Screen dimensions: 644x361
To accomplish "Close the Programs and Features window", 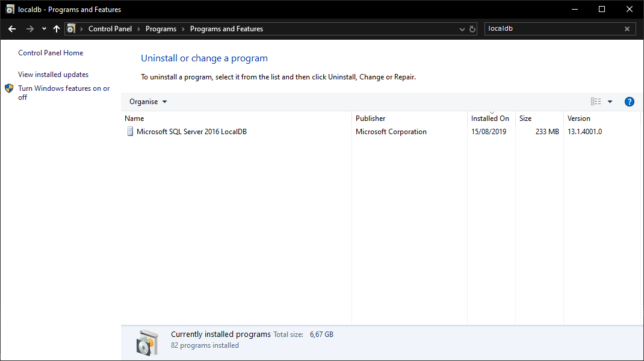I will click(629, 9).
